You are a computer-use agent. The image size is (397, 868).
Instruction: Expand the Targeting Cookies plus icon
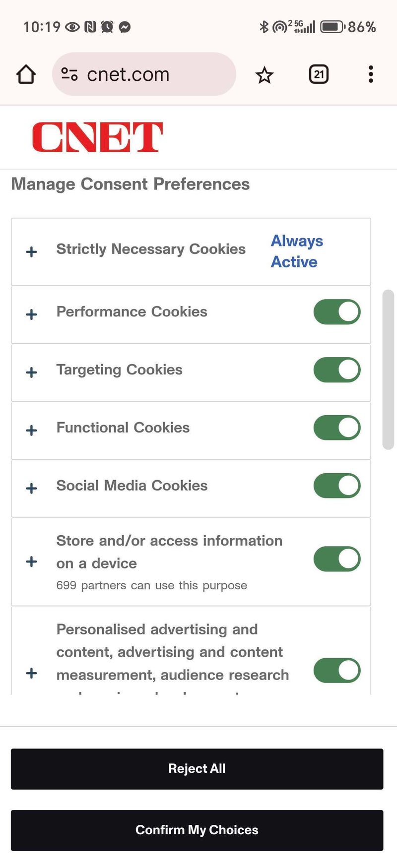pos(31,372)
